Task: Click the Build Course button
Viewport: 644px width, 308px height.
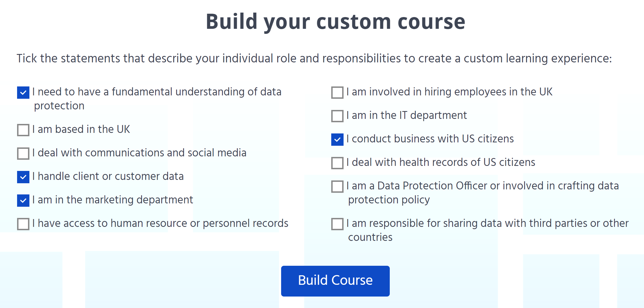Action: [335, 281]
